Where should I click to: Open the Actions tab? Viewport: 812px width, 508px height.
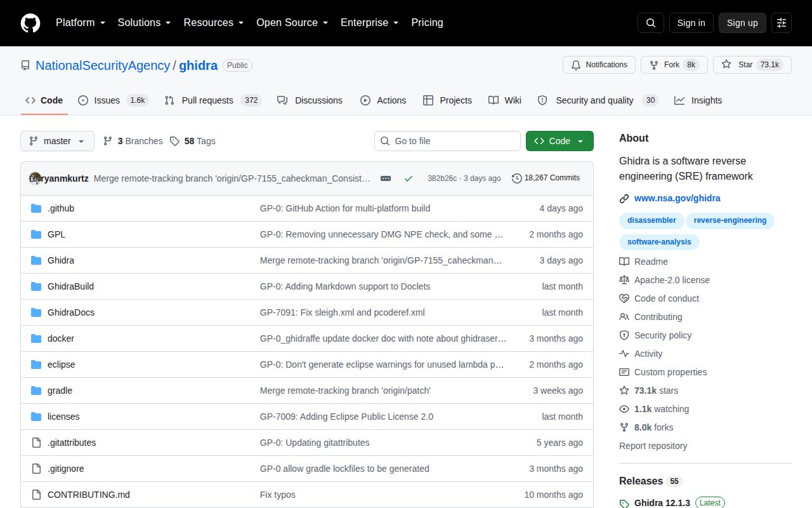pyautogui.click(x=383, y=100)
